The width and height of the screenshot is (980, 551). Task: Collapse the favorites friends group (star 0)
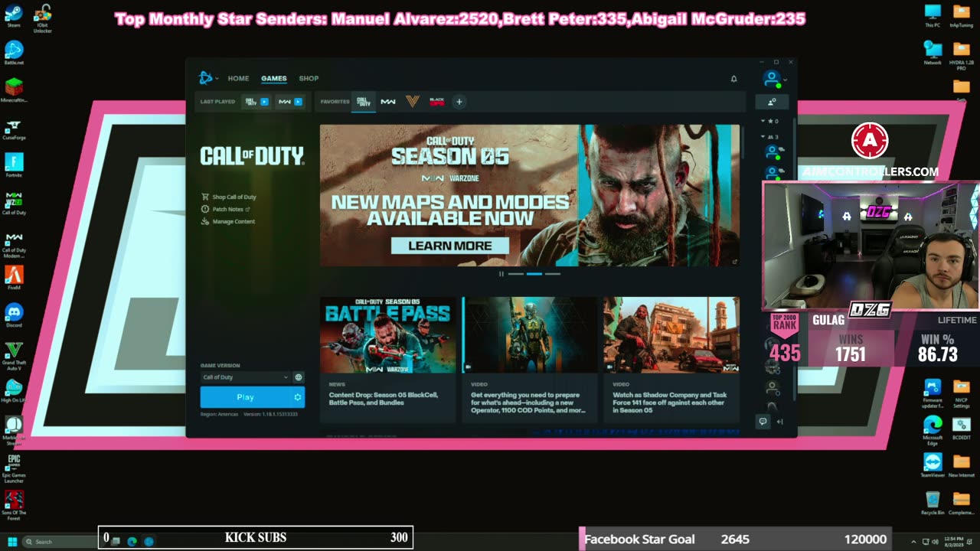pyautogui.click(x=769, y=121)
